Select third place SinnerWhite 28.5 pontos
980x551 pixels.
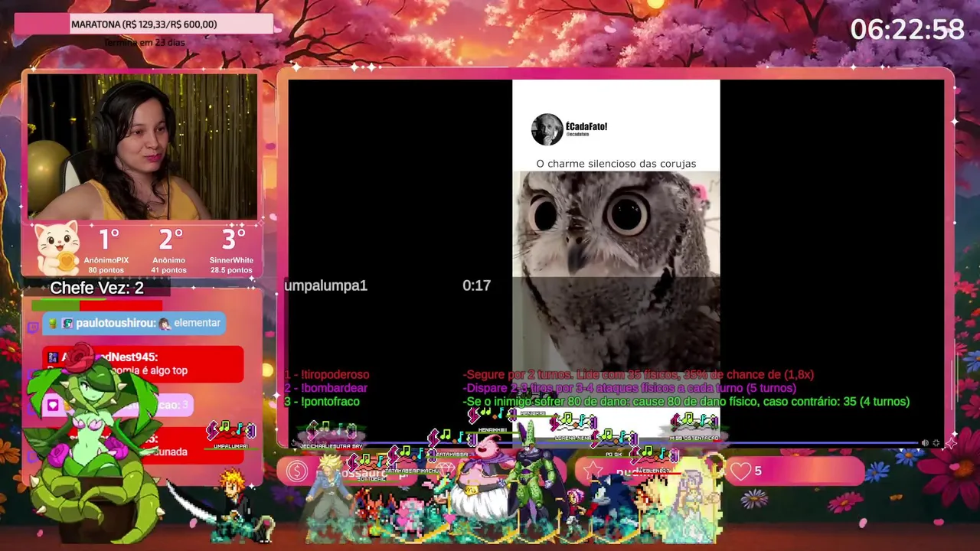(232, 251)
